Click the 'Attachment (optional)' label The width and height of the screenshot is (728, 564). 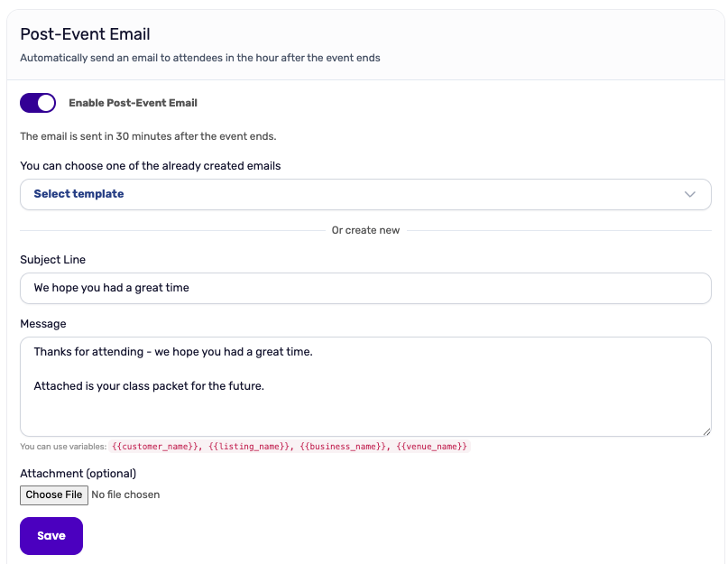tap(78, 474)
